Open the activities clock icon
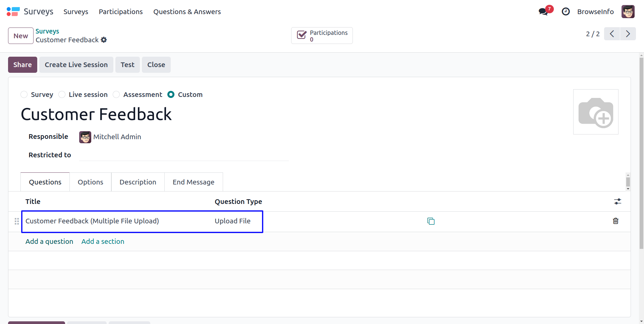This screenshot has height=324, width=644. coord(566,12)
